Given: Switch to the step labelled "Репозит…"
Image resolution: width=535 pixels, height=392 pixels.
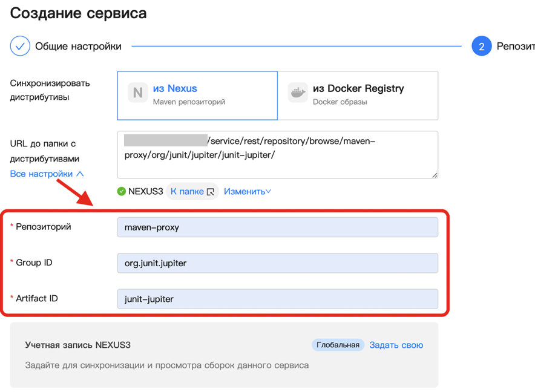Looking at the screenshot, I should [515, 46].
